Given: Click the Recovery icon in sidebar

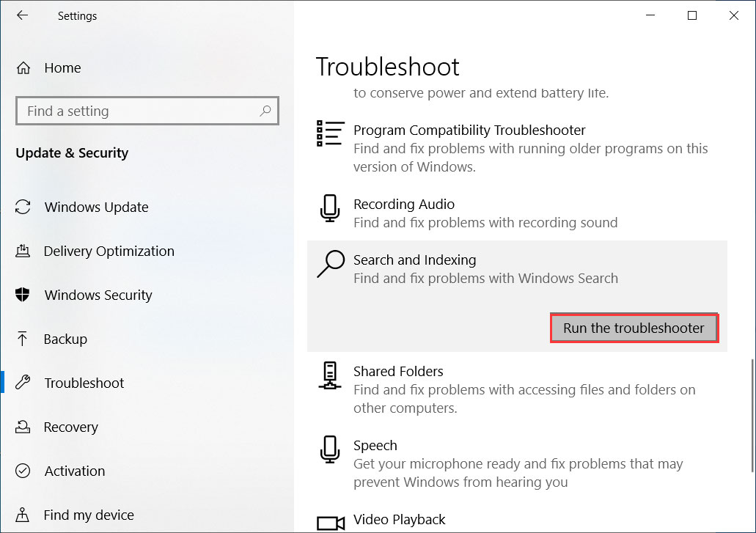Looking at the screenshot, I should (x=23, y=427).
